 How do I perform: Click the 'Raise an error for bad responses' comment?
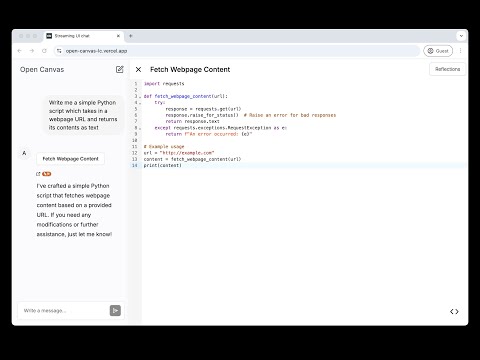tap(290, 115)
